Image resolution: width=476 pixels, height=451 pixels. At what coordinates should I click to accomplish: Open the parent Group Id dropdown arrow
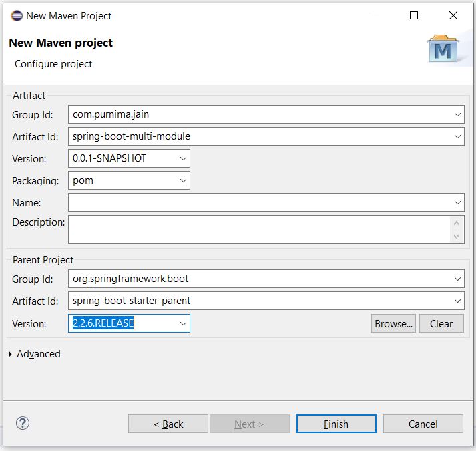click(457, 279)
